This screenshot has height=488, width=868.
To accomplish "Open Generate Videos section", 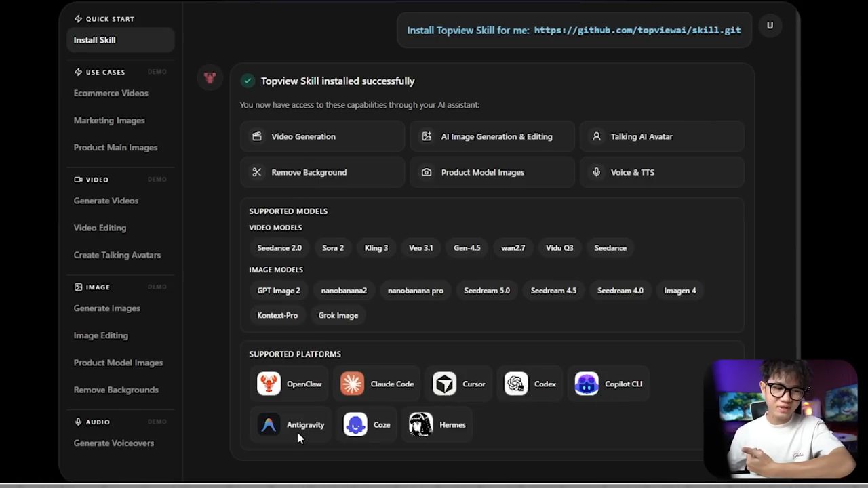I will [106, 201].
